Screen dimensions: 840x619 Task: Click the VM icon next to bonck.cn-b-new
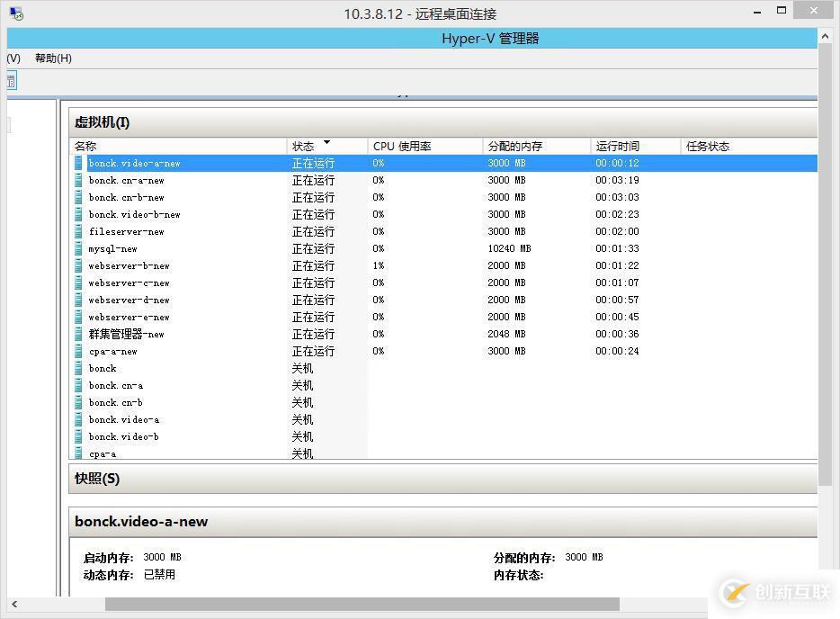coord(79,197)
